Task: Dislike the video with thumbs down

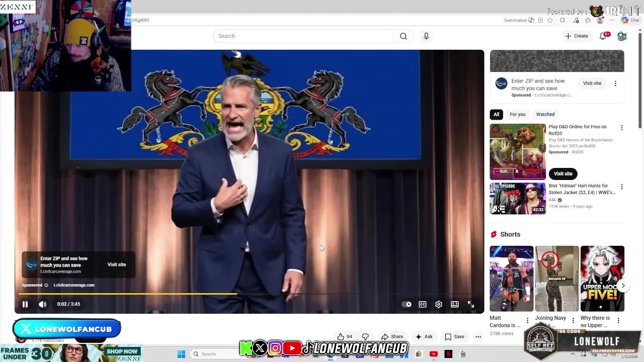Action: [x=366, y=337]
